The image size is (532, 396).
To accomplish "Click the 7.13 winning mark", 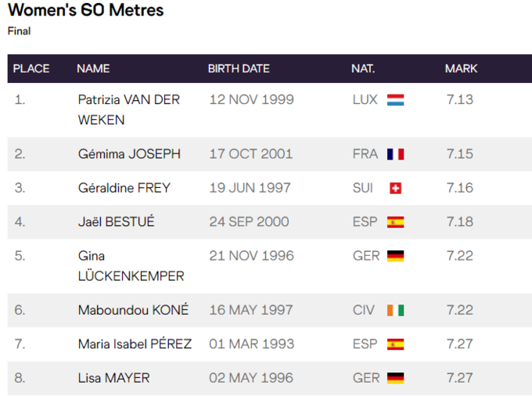I will [x=460, y=100].
